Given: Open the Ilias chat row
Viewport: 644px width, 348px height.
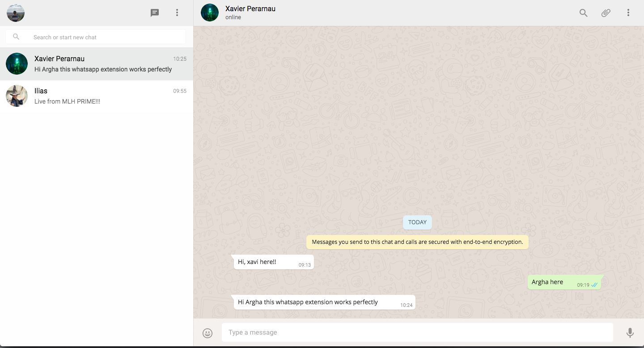Looking at the screenshot, I should [x=97, y=96].
